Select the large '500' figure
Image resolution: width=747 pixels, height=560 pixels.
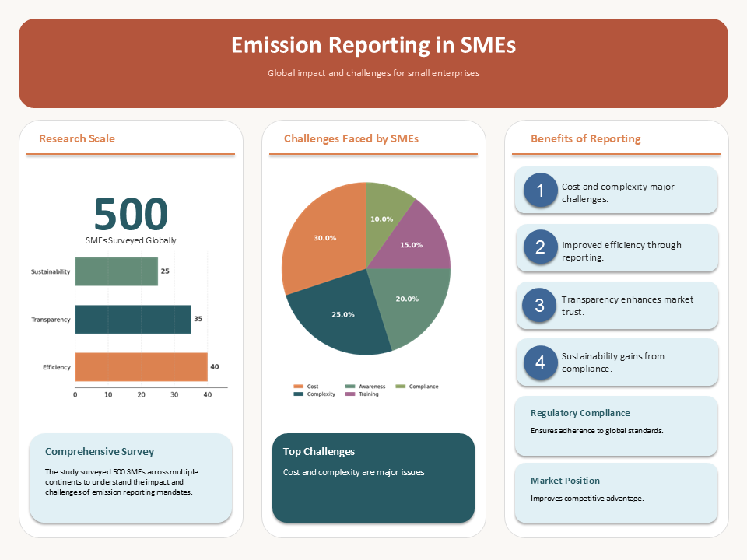[x=131, y=214]
